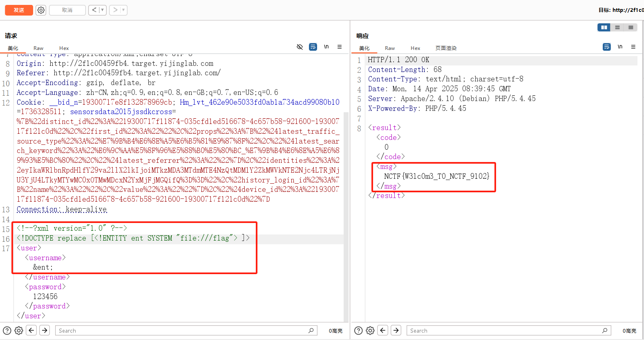Click the 0高亮 count under response

click(630, 331)
